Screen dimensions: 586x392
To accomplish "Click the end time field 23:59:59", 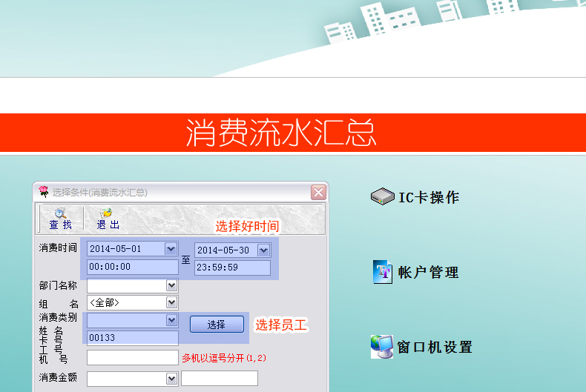I will pyautogui.click(x=232, y=268).
